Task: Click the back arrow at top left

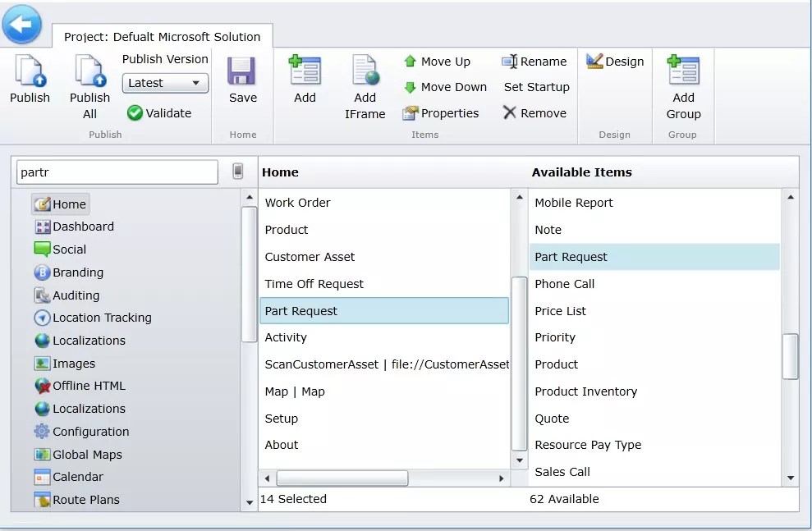Action: tap(22, 24)
